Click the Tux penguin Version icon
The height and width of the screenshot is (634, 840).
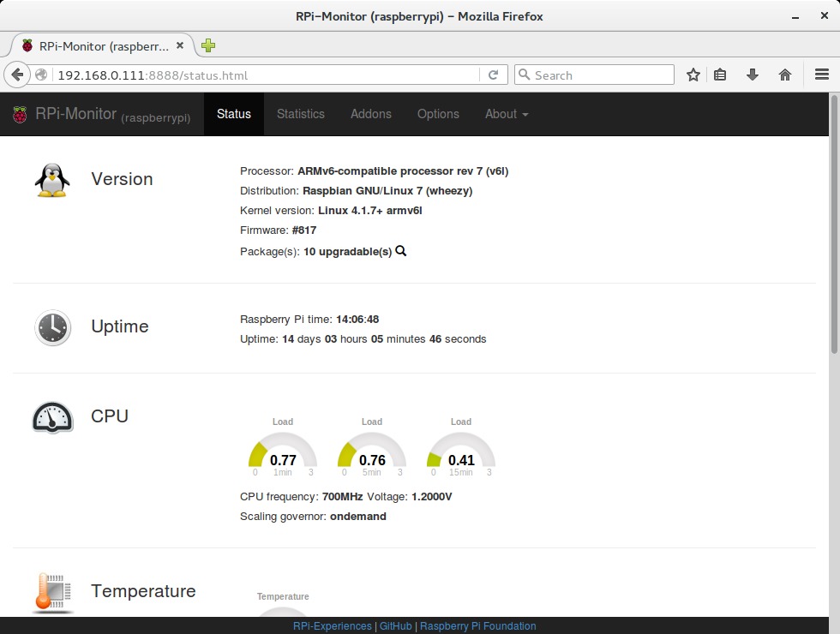pos(51,179)
